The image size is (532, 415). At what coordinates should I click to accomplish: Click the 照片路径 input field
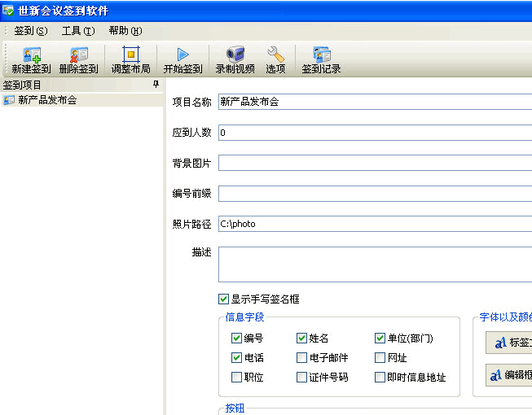375,224
